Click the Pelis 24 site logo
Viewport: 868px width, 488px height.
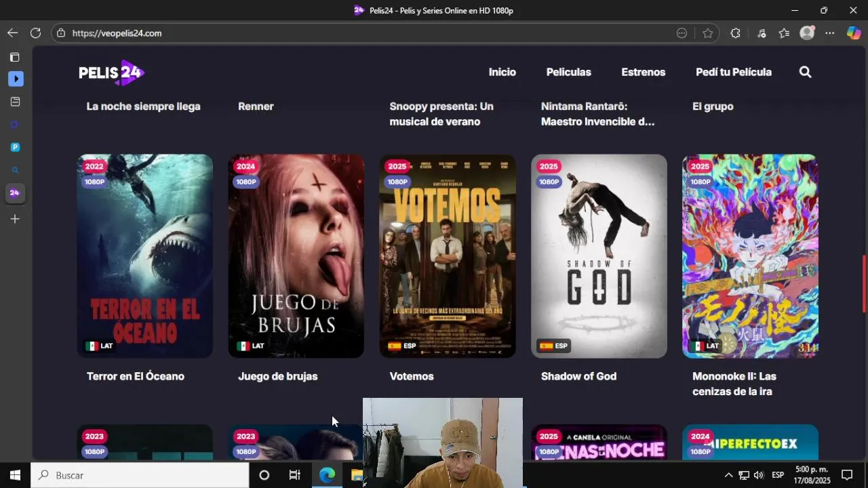[112, 73]
